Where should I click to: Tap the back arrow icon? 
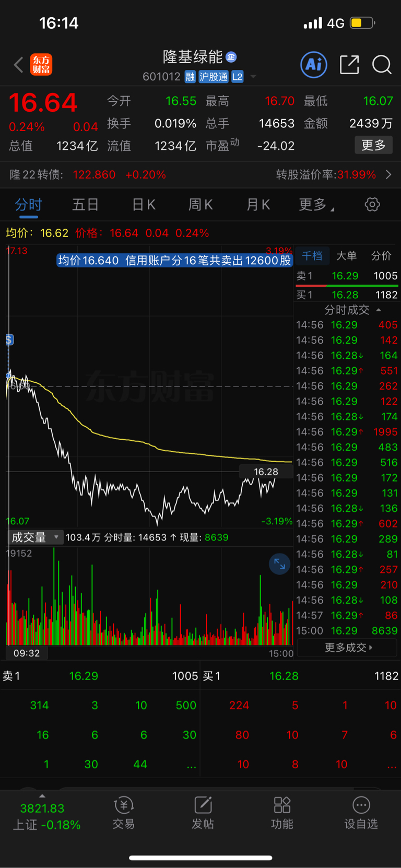pyautogui.click(x=19, y=65)
